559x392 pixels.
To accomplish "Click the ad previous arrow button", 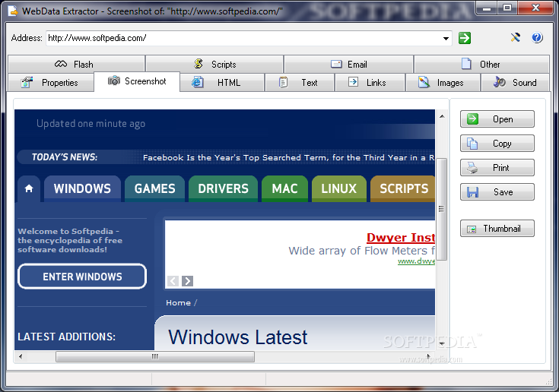I will pyautogui.click(x=173, y=281).
